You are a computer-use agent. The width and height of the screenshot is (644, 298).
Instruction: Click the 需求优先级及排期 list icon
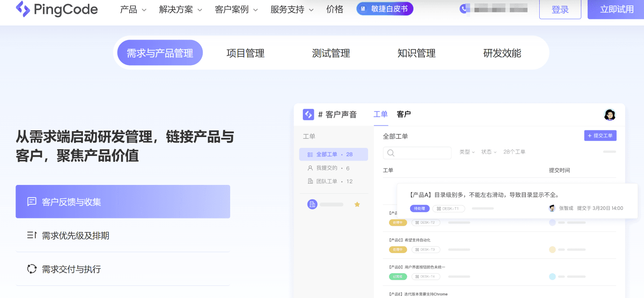click(x=32, y=235)
